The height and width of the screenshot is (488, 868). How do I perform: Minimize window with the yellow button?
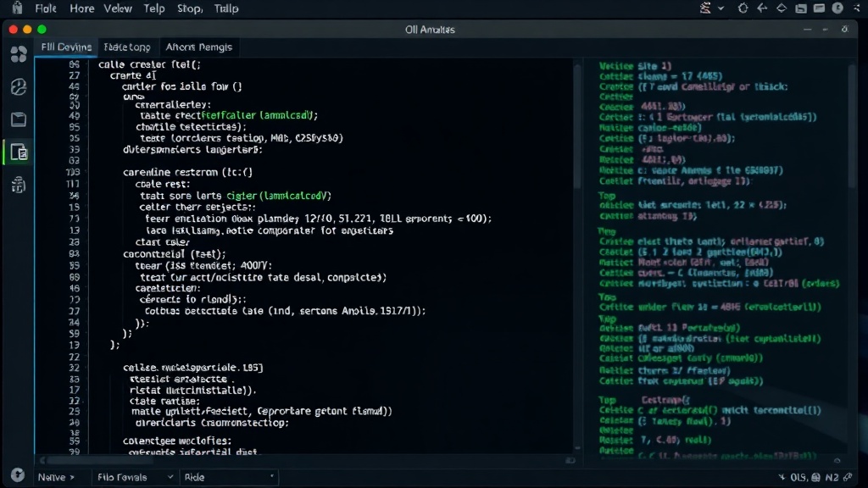(27, 30)
